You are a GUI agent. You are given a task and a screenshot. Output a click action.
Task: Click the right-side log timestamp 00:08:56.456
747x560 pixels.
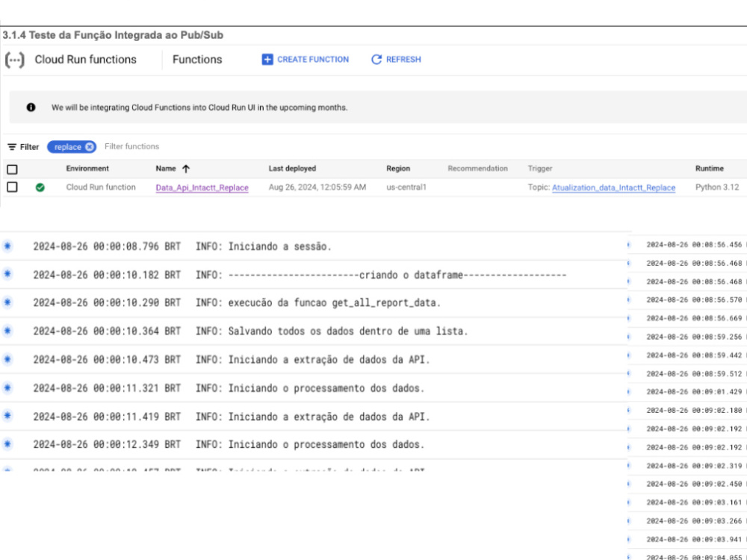pyautogui.click(x=694, y=245)
